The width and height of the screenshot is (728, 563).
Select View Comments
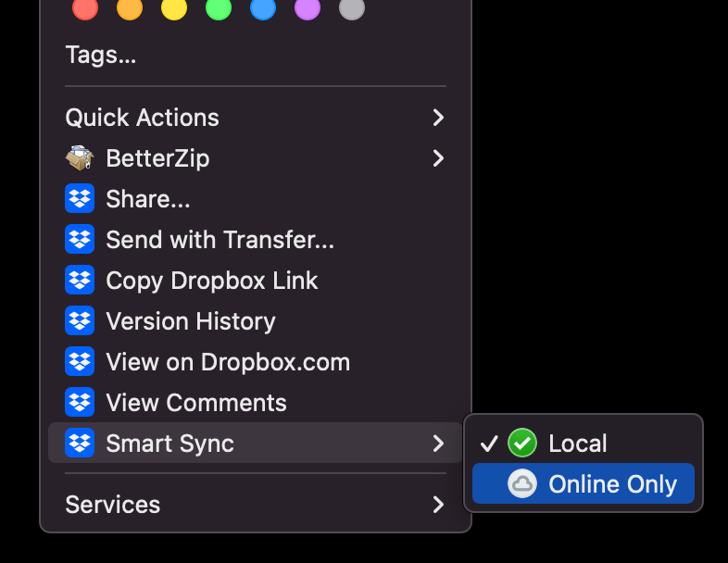click(256, 403)
